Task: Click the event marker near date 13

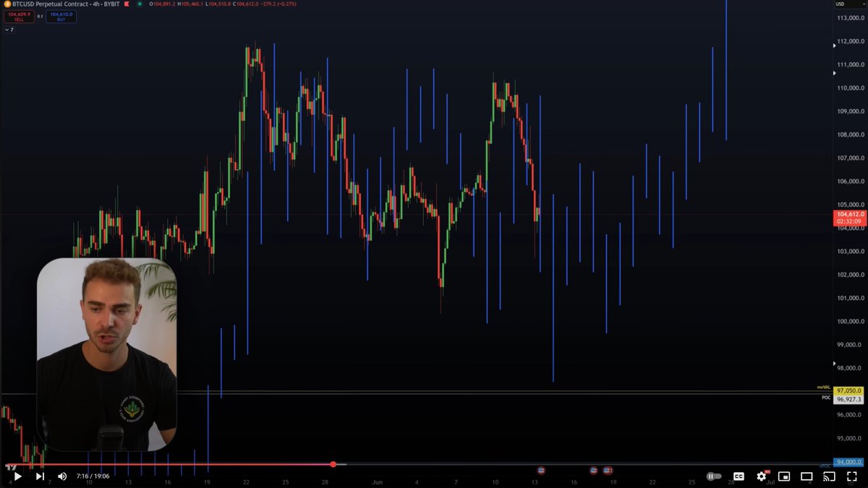Action: coord(540,470)
